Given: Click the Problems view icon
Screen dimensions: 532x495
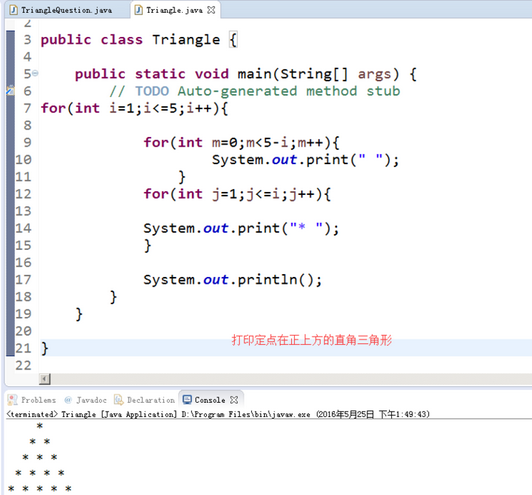Looking at the screenshot, I should (13, 400).
